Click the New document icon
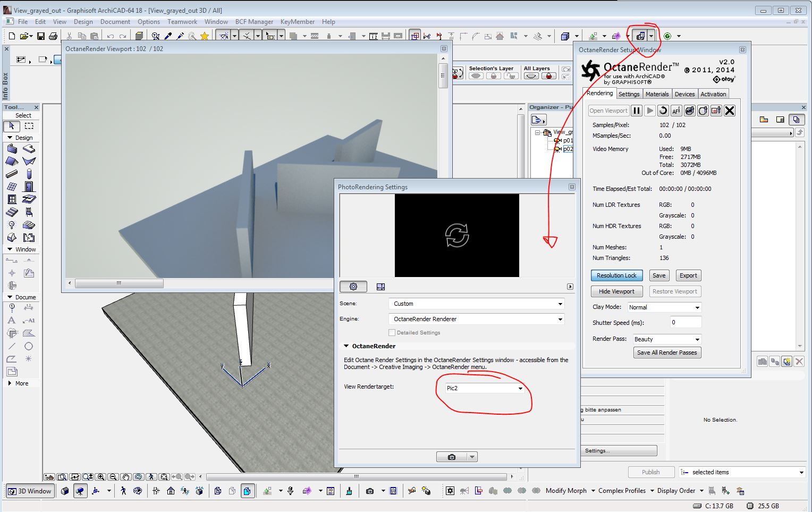This screenshot has height=512, width=812. coord(12,36)
